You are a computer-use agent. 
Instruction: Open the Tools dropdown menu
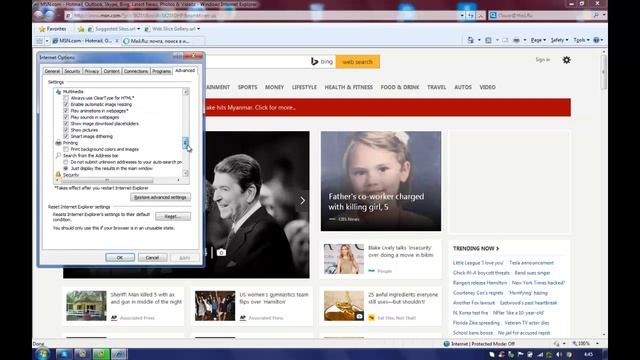coord(581,40)
